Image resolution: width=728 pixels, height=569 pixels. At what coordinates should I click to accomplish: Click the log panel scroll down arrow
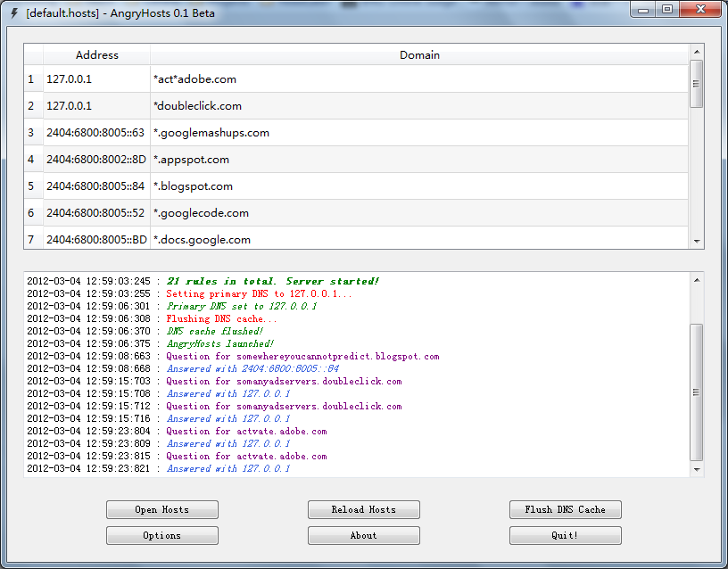tap(697, 470)
